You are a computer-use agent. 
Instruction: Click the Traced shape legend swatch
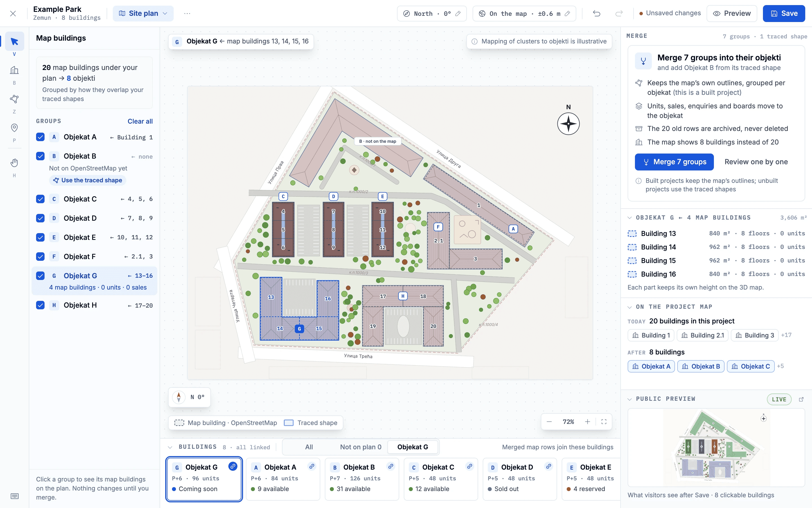[x=288, y=423]
